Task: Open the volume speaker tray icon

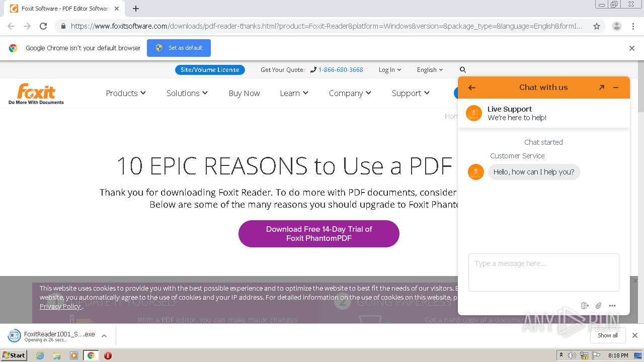Action: point(572,355)
